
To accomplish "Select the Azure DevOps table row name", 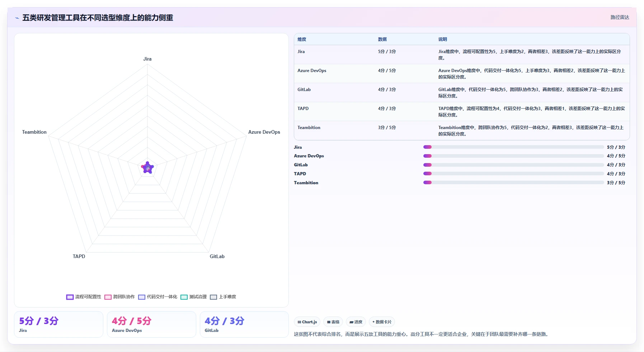I will 312,71.
